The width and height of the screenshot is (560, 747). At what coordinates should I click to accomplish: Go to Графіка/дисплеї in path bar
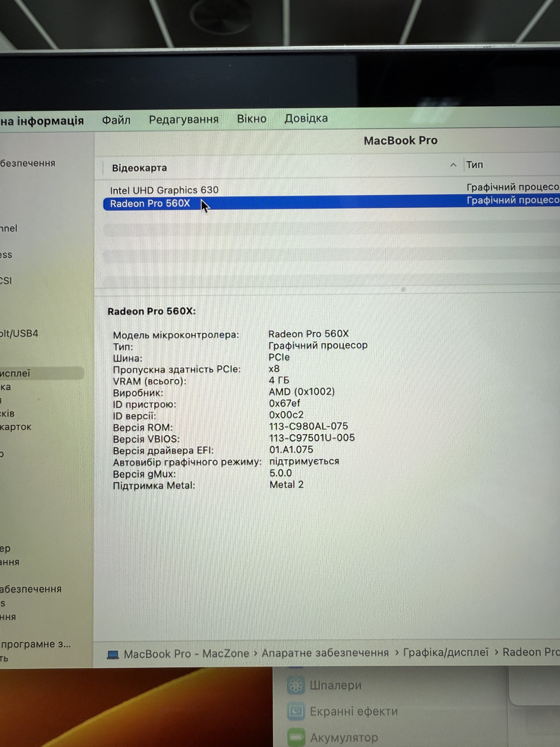(x=446, y=652)
